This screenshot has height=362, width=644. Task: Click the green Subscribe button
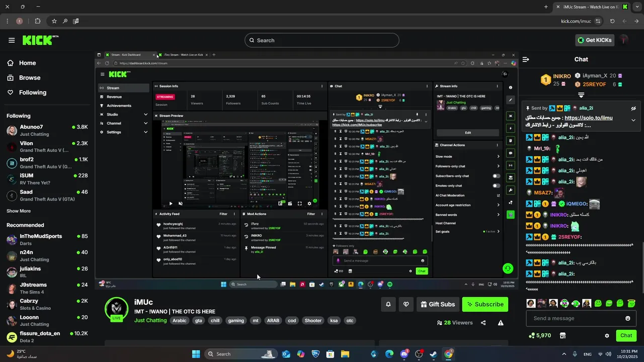pyautogui.click(x=485, y=304)
